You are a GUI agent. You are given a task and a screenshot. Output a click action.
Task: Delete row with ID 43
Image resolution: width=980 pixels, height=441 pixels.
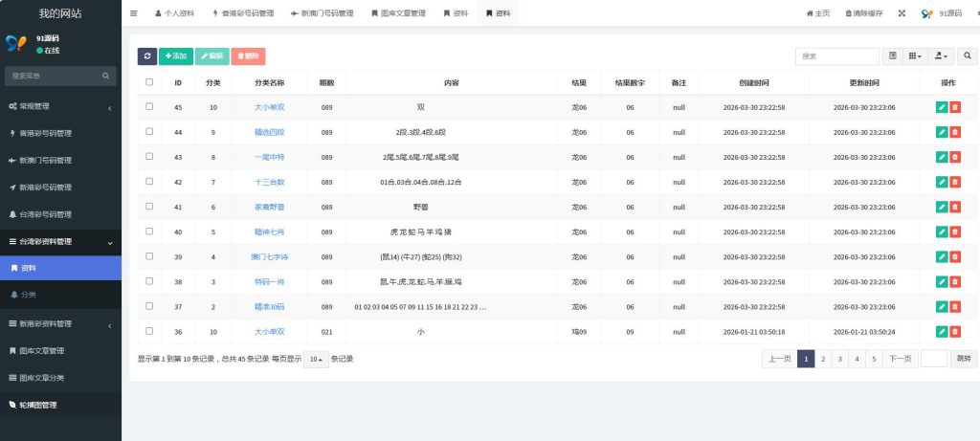point(955,157)
